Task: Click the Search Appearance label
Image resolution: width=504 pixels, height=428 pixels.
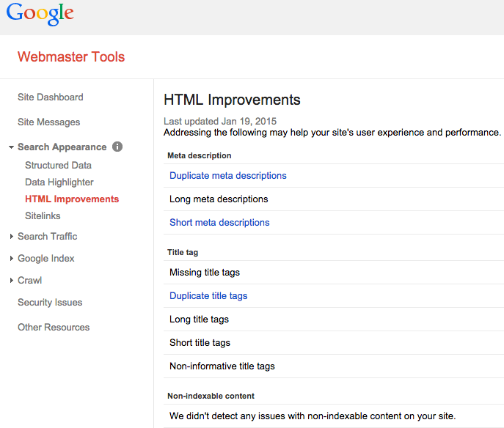Action: [62, 147]
